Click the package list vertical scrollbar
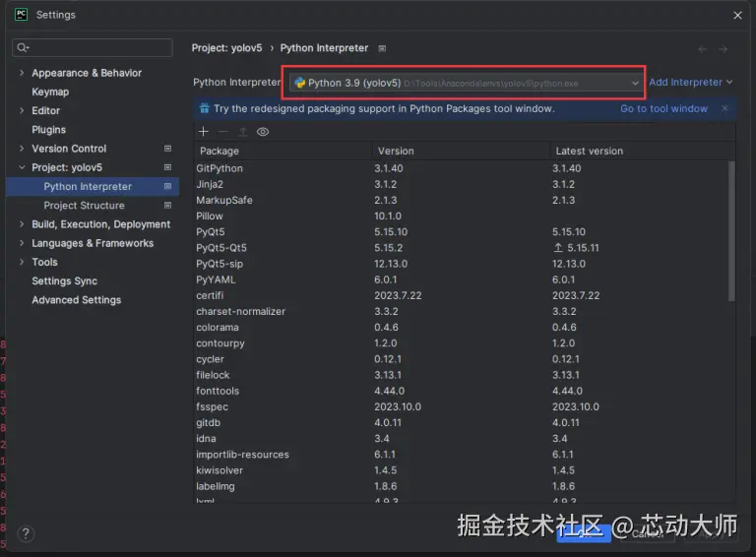 (x=731, y=231)
